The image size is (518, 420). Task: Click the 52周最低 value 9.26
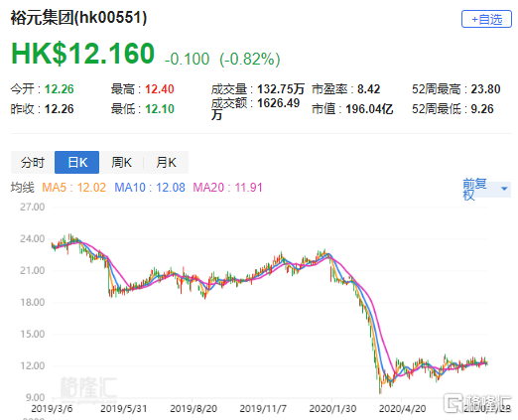tap(482, 109)
